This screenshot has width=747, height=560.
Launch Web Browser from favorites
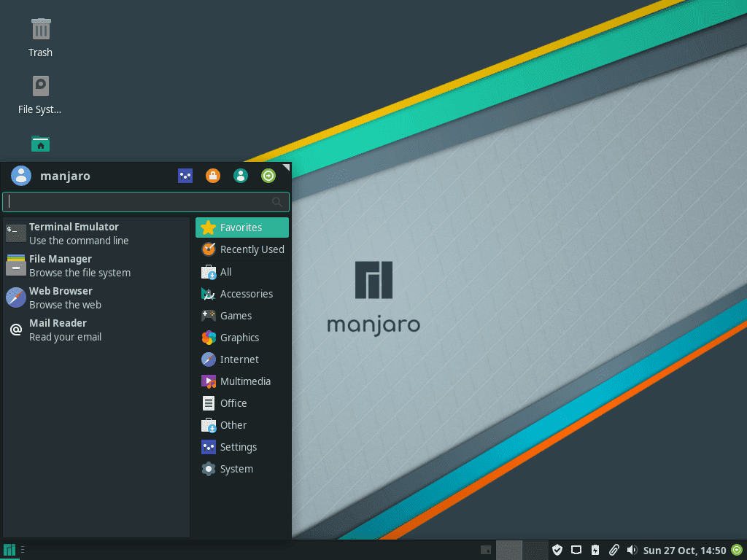(x=64, y=297)
